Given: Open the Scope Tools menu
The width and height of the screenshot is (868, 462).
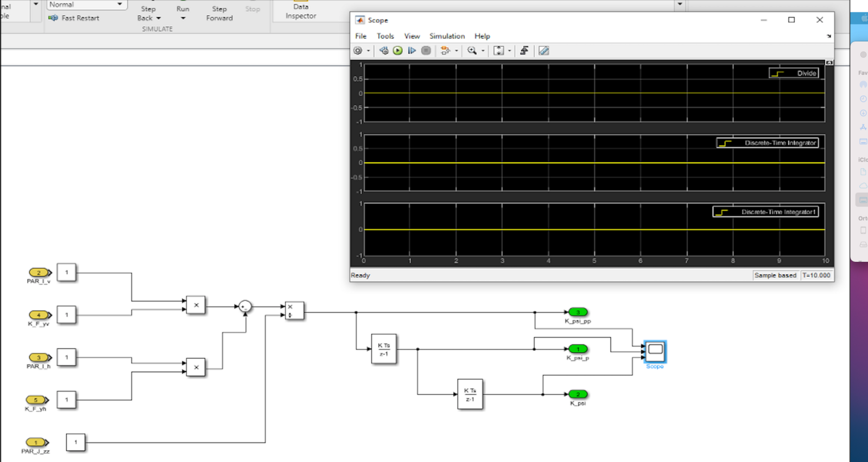Looking at the screenshot, I should pyautogui.click(x=385, y=36).
